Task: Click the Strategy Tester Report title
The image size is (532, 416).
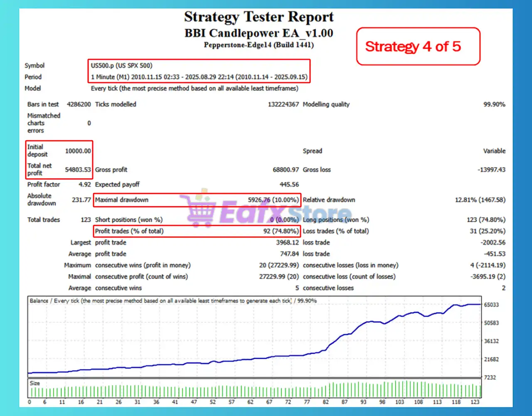Action: (259, 17)
